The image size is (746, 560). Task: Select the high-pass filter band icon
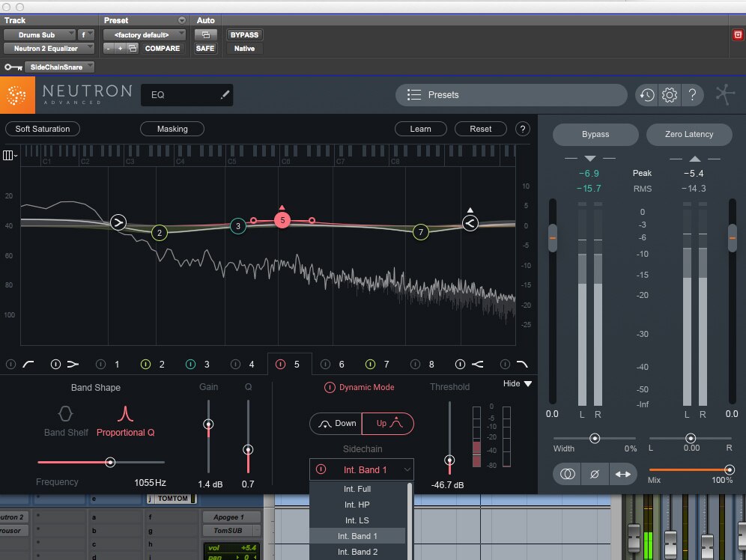click(x=28, y=364)
